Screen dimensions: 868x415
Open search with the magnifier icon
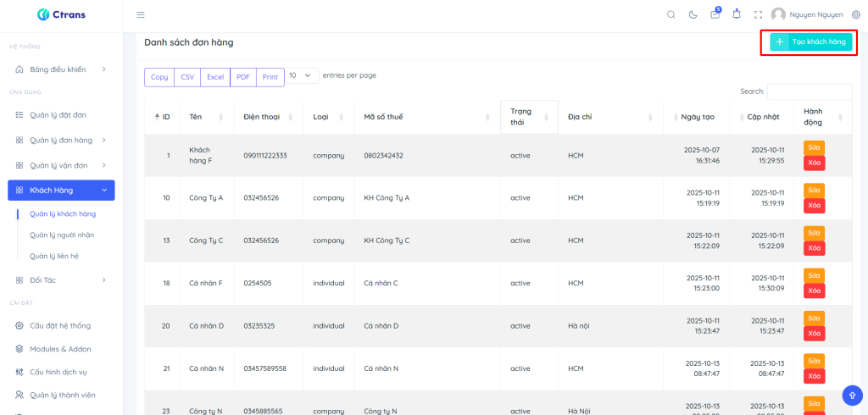tap(671, 14)
